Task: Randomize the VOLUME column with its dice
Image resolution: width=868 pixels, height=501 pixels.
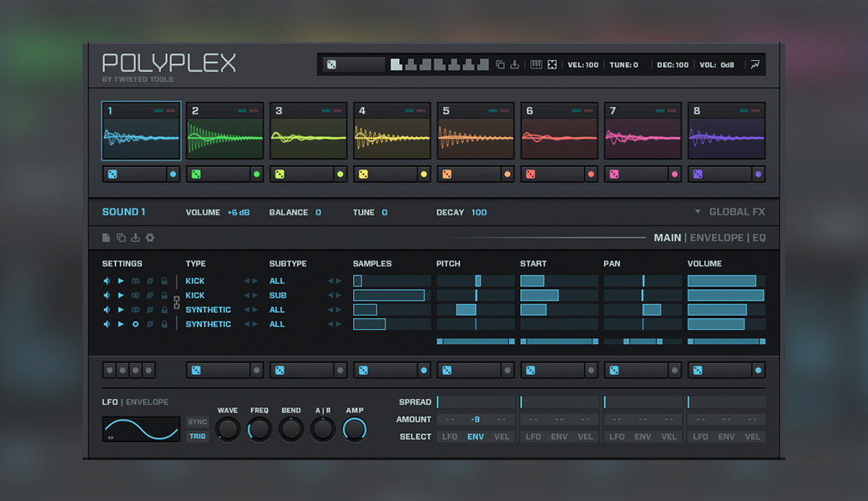Action: point(698,371)
